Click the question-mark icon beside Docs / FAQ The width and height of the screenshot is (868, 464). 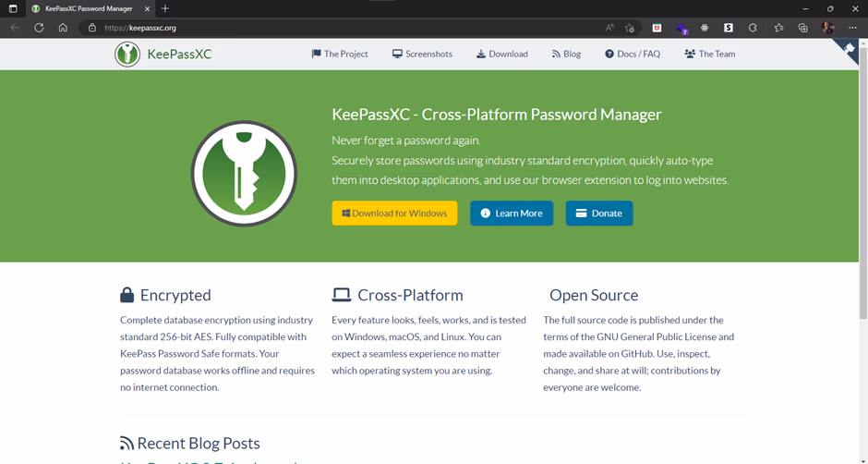pyautogui.click(x=609, y=54)
